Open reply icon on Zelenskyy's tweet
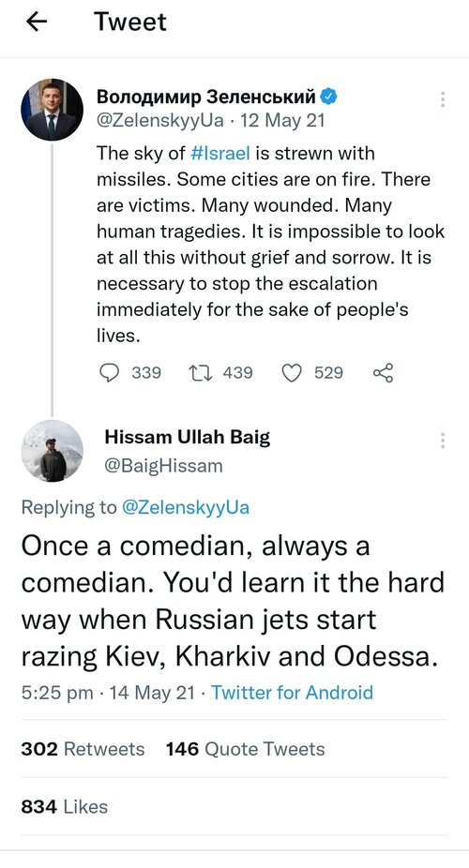This screenshot has width=469, height=868. (109, 372)
